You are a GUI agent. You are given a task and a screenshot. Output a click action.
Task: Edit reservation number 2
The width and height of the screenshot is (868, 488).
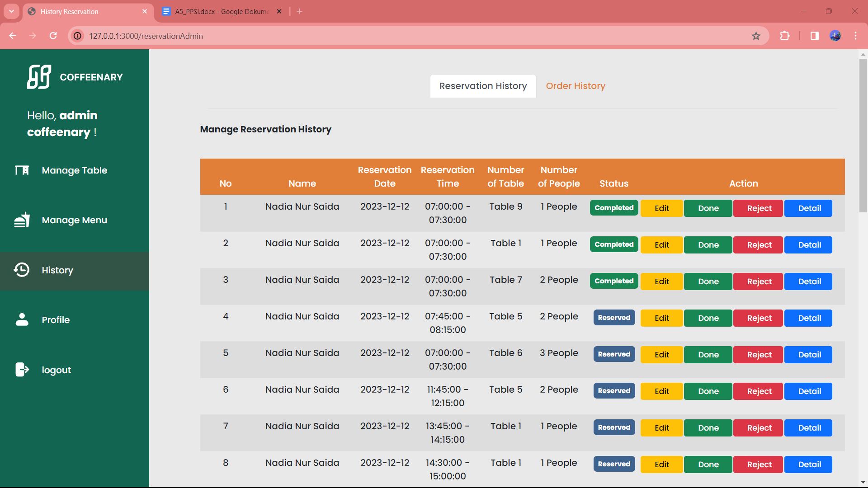661,245
